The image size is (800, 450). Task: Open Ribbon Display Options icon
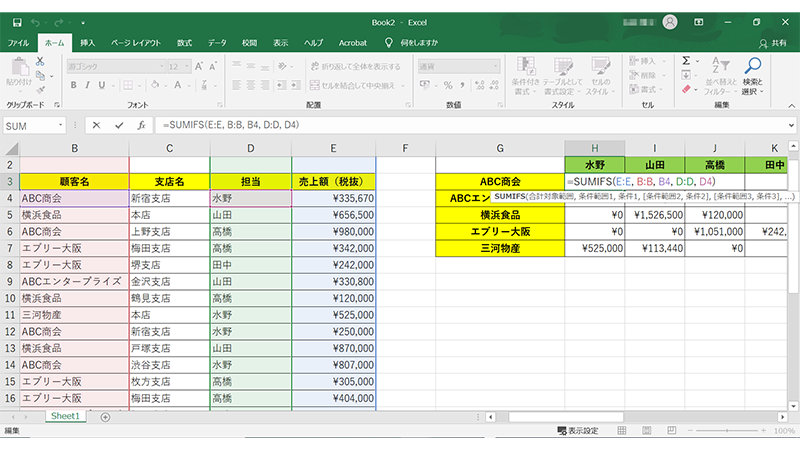pyautogui.click(x=698, y=22)
